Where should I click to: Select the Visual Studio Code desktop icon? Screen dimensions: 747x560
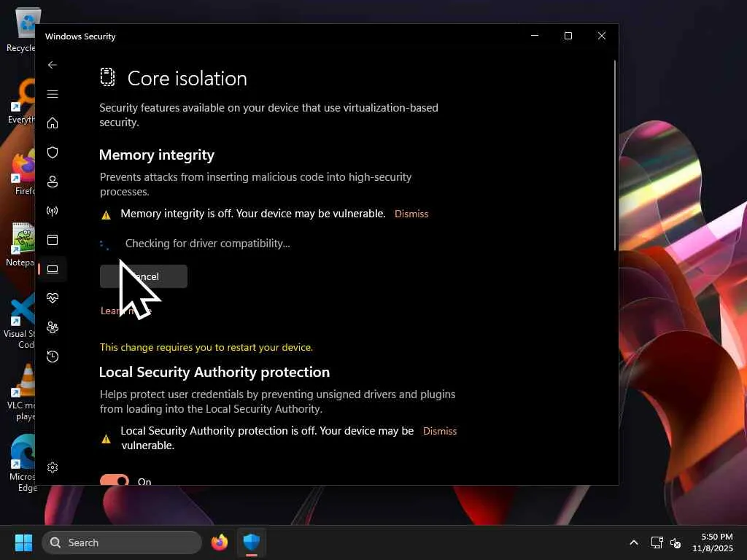click(x=20, y=322)
